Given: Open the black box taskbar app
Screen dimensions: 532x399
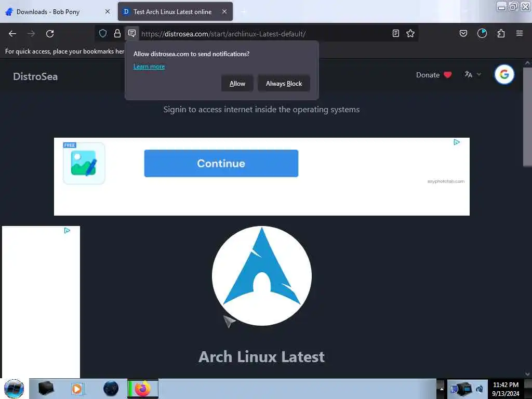Looking at the screenshot, I should coord(46,388).
